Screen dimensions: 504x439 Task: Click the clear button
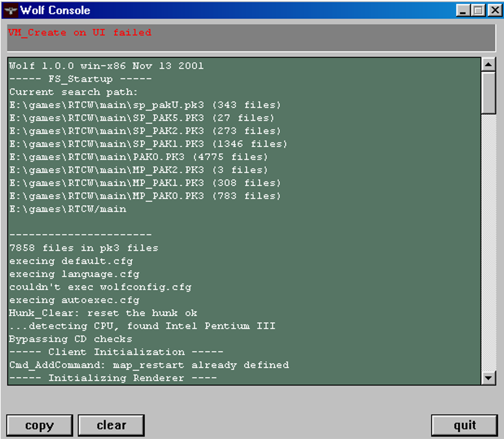tap(111, 425)
